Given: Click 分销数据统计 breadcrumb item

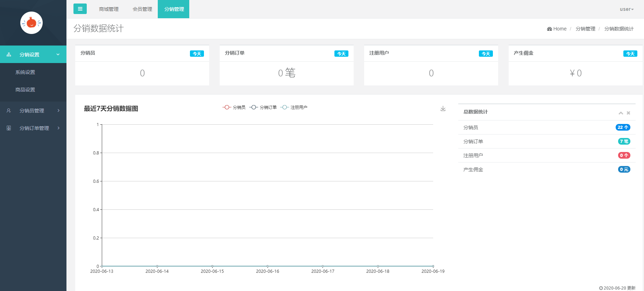Looking at the screenshot, I should coord(619,29).
